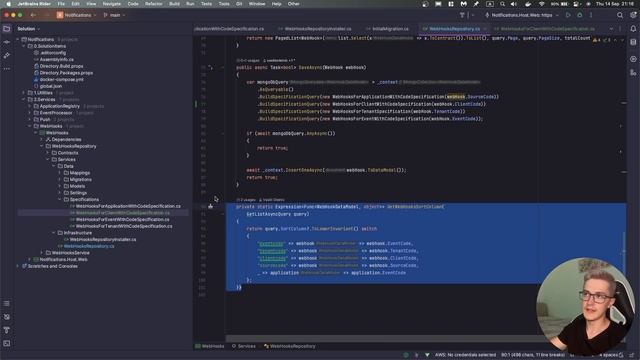Collapse the Infrastructure folder
640x360 pixels.
53,233
